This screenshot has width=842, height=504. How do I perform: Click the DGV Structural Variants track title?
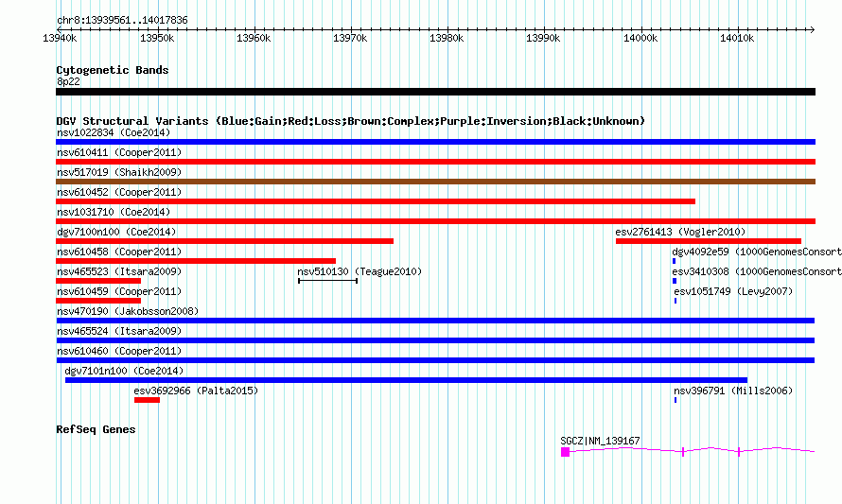tap(351, 121)
